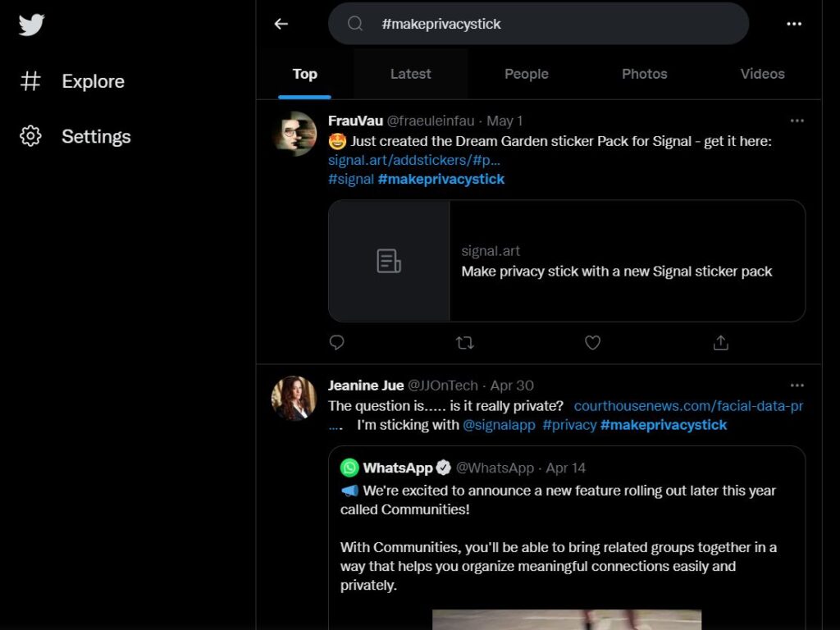840x630 pixels.
Task: Open Jeanine Jue's profile picture
Action: [294, 398]
